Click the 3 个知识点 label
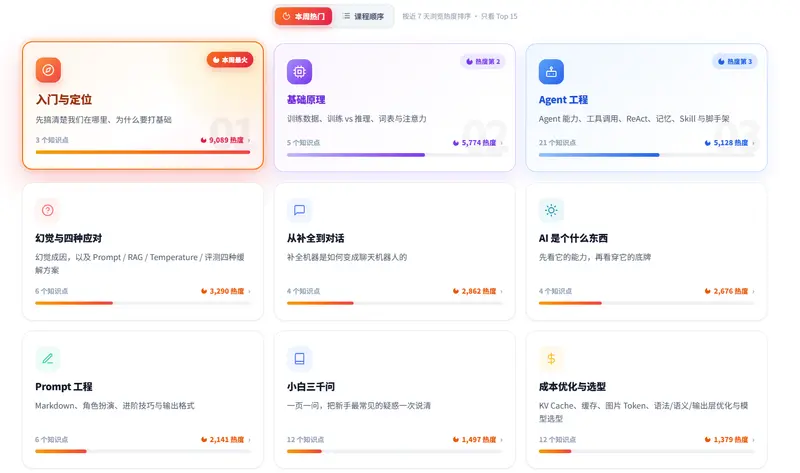The height and width of the screenshot is (473, 800). click(52, 140)
